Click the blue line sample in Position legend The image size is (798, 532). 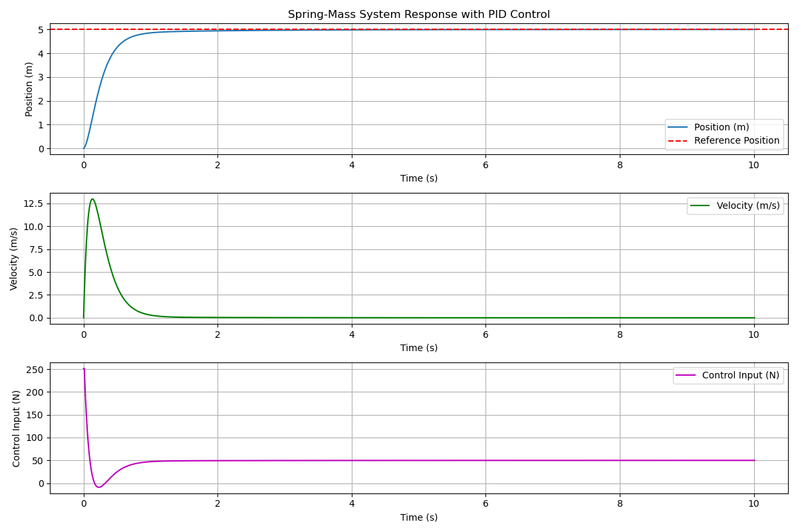pyautogui.click(x=680, y=127)
